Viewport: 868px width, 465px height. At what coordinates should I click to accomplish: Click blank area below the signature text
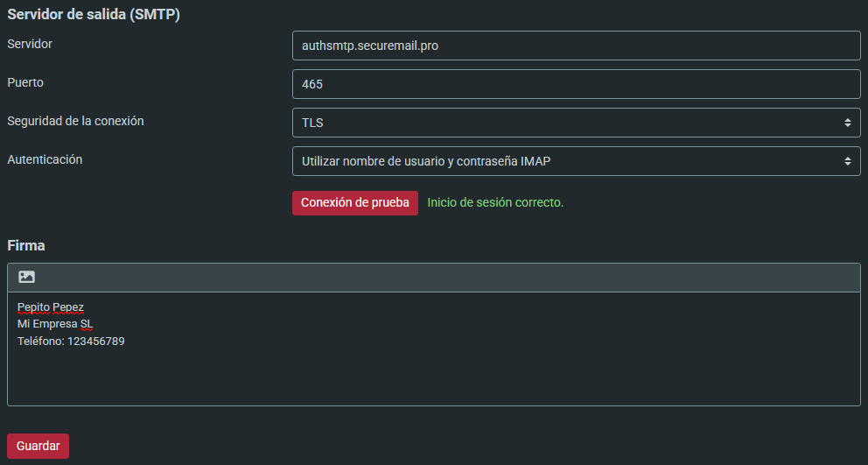click(x=433, y=377)
